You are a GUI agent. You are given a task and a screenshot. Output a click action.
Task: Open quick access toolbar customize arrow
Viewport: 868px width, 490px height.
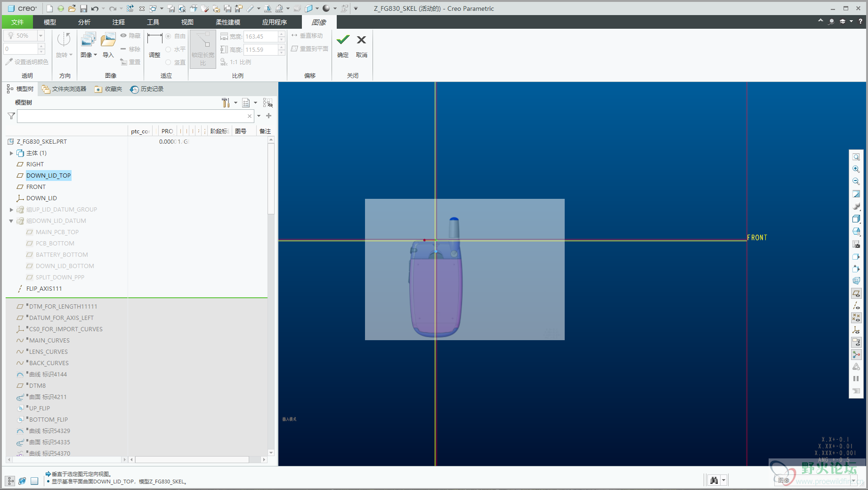(x=356, y=8)
